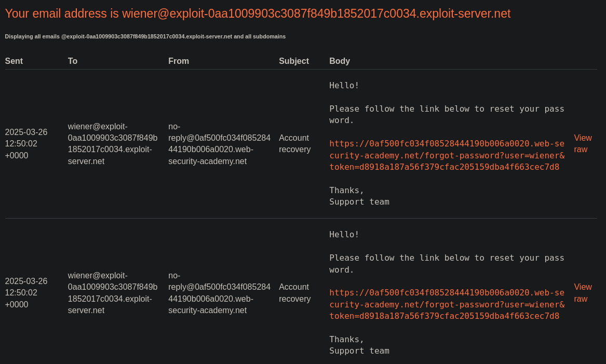Click the second email's recipient address
606x364 pixels.
tap(113, 293)
